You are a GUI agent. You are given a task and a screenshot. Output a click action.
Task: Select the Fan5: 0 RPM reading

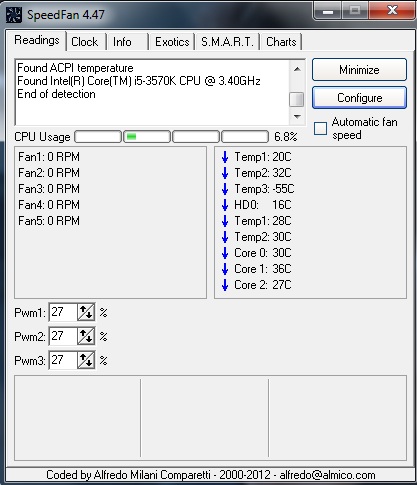(49, 221)
